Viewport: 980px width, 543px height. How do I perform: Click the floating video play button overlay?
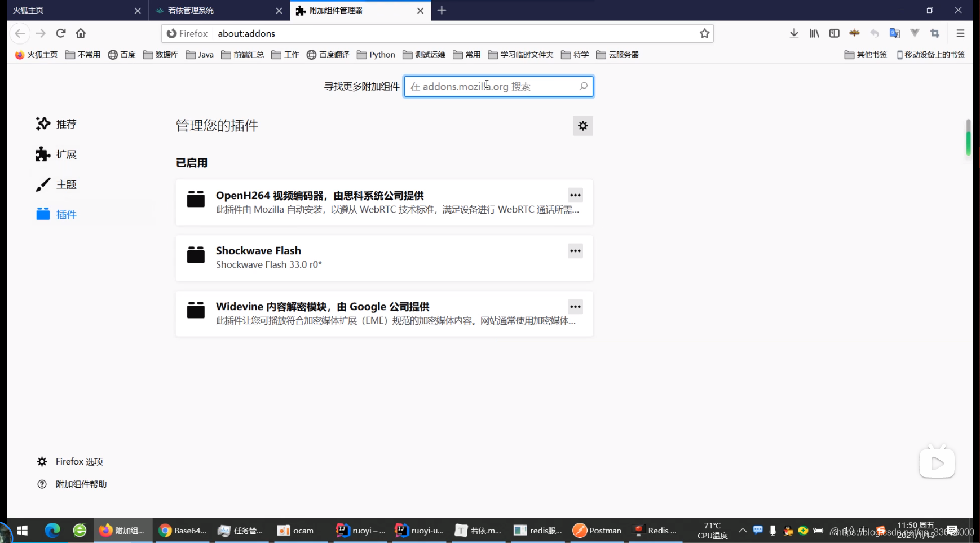click(x=937, y=463)
